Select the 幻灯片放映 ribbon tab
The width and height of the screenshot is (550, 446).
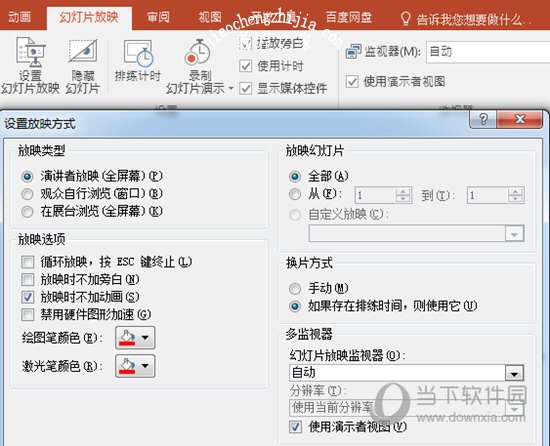tap(89, 17)
